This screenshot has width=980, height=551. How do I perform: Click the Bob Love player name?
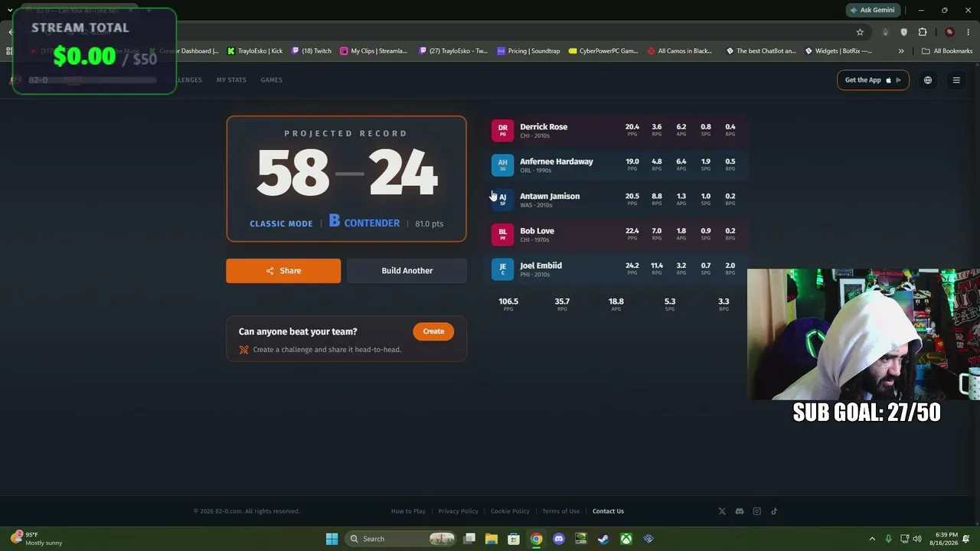[537, 231]
